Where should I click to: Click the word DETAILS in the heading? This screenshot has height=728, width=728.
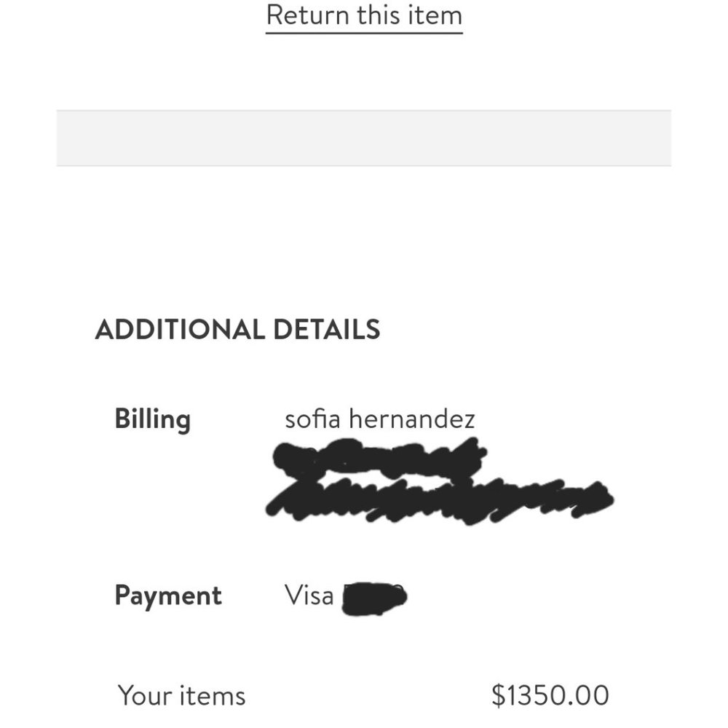click(326, 330)
